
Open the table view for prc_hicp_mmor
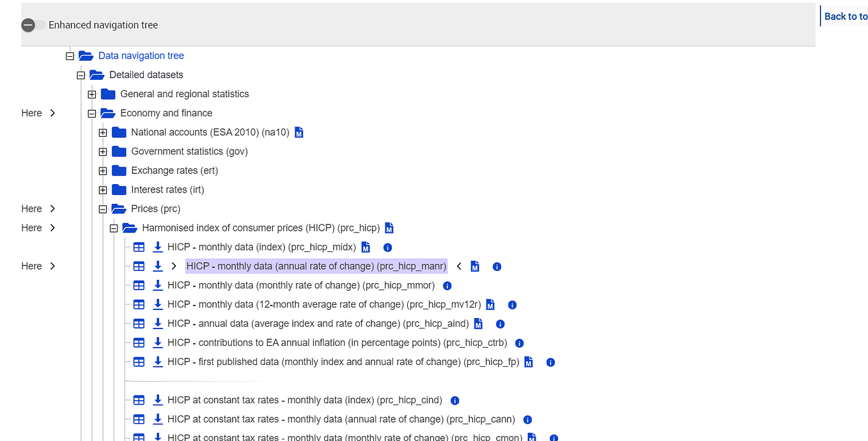(x=139, y=285)
